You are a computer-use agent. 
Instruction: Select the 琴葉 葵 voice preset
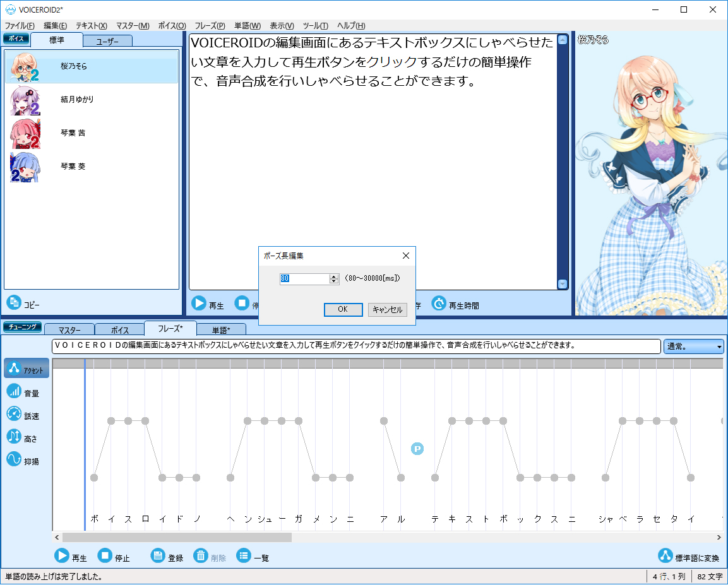92,167
